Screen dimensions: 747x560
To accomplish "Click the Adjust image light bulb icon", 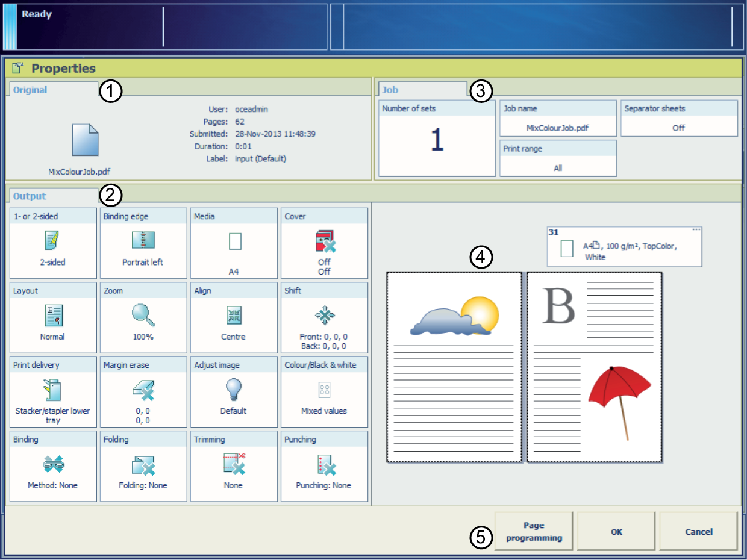I will (233, 390).
